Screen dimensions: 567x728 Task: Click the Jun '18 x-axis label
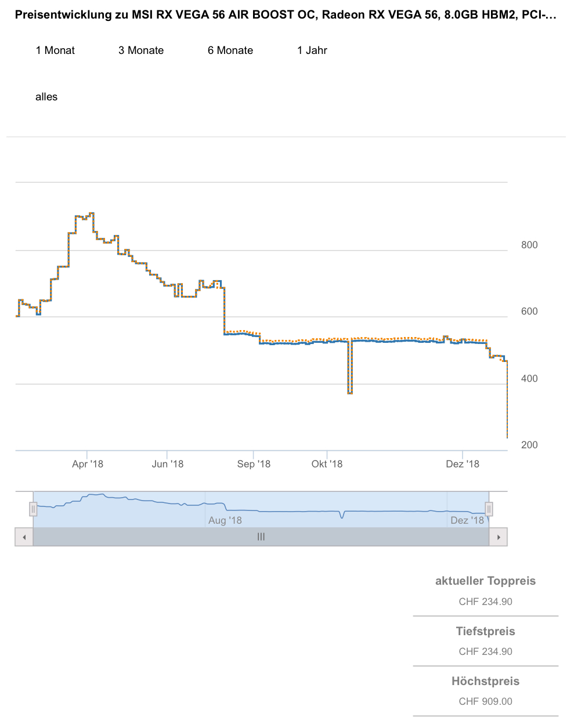click(168, 464)
